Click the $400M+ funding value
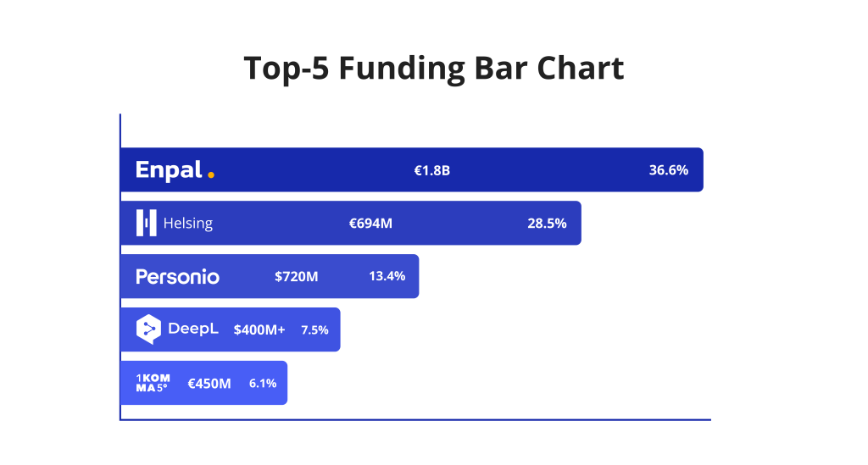This screenshot has width=868, height=465. pos(259,329)
